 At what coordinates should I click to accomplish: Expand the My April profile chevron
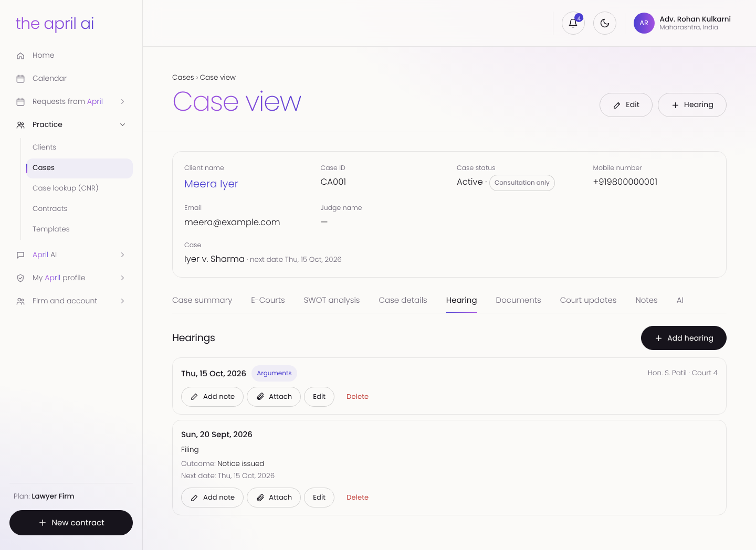tap(122, 278)
